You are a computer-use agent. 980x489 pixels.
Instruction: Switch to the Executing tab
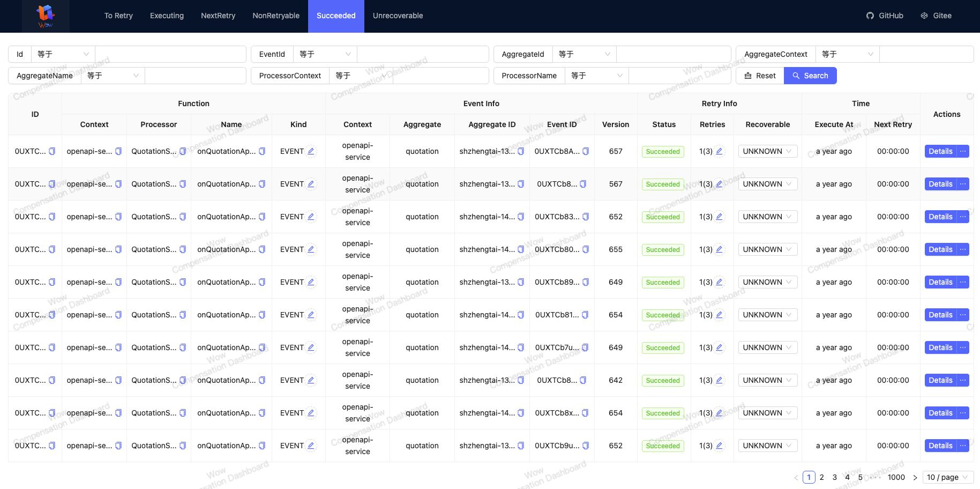point(167,16)
